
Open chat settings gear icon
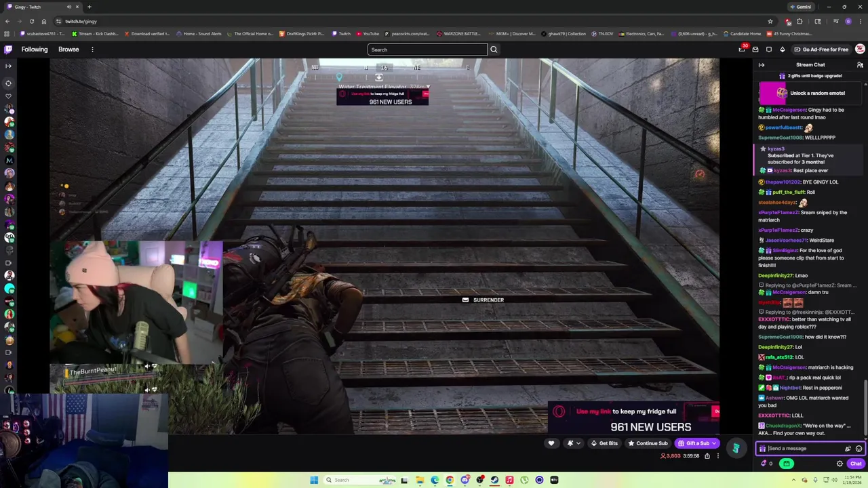point(840,464)
